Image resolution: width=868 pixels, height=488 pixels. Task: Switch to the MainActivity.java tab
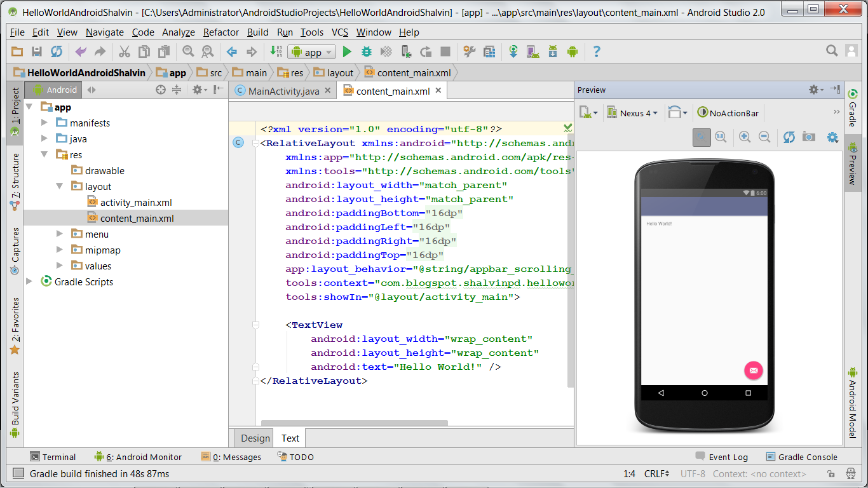click(283, 91)
